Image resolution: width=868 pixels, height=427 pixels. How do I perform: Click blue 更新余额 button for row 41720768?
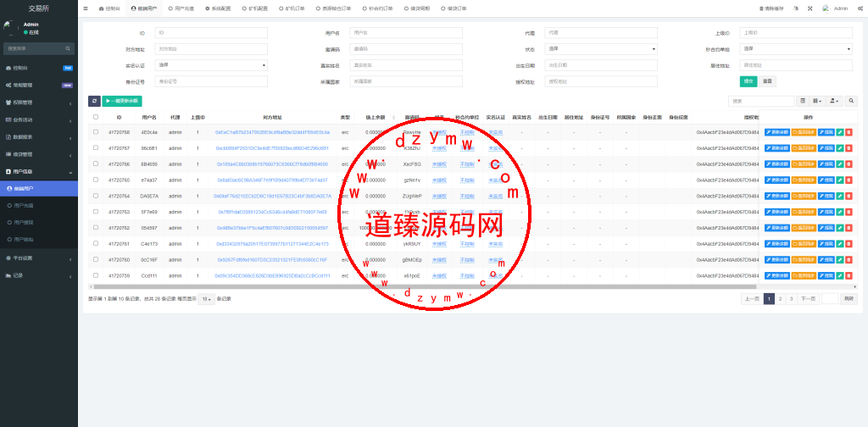[x=777, y=132]
